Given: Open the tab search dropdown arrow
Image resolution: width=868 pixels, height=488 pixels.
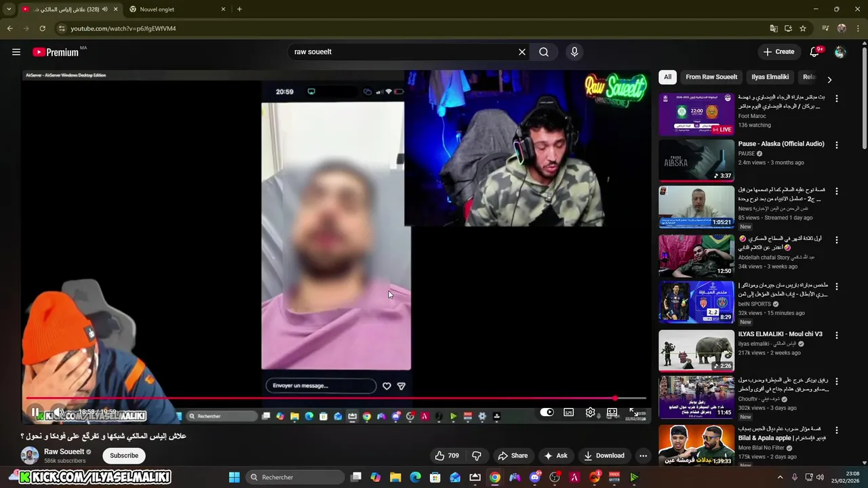Looking at the screenshot, I should pos(9,9).
